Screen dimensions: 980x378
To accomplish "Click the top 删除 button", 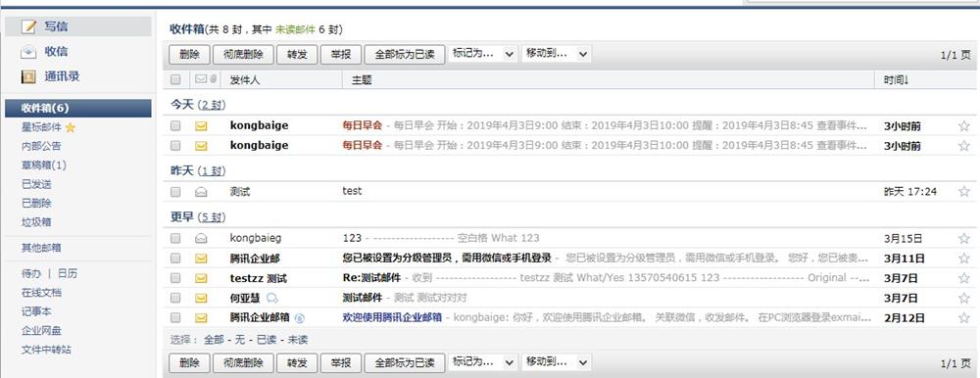I will click(x=189, y=55).
